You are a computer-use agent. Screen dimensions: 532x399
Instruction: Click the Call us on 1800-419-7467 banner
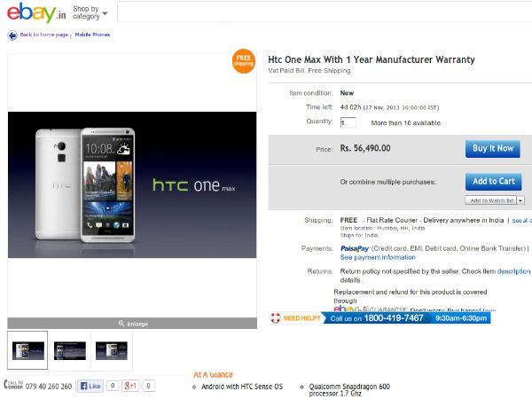pyautogui.click(x=407, y=318)
